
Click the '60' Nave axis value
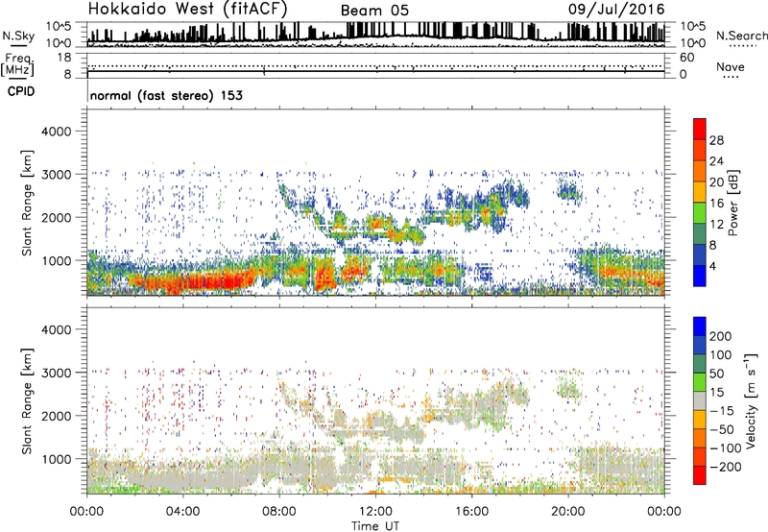click(x=686, y=58)
